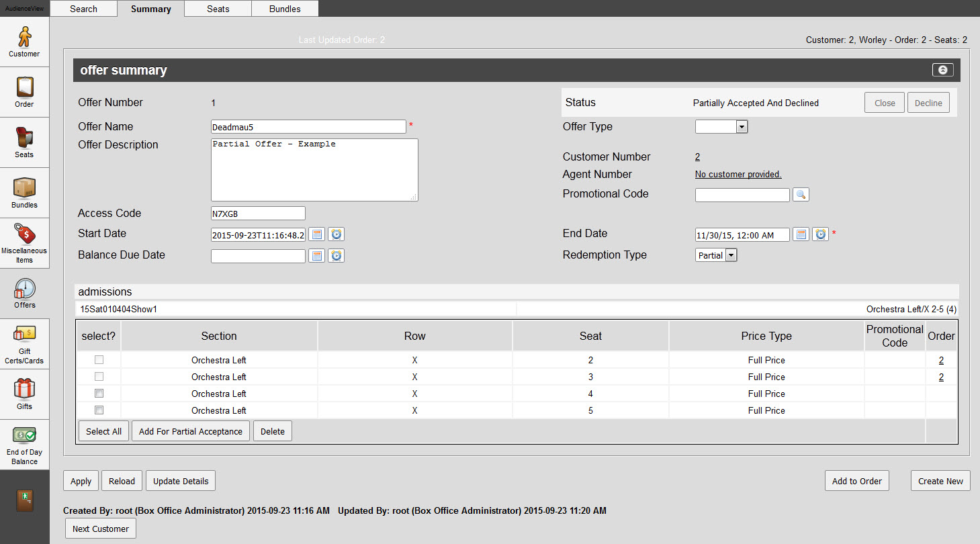Open Gift Certs/Cards in the sidebar
The width and height of the screenshot is (980, 544).
(24, 344)
